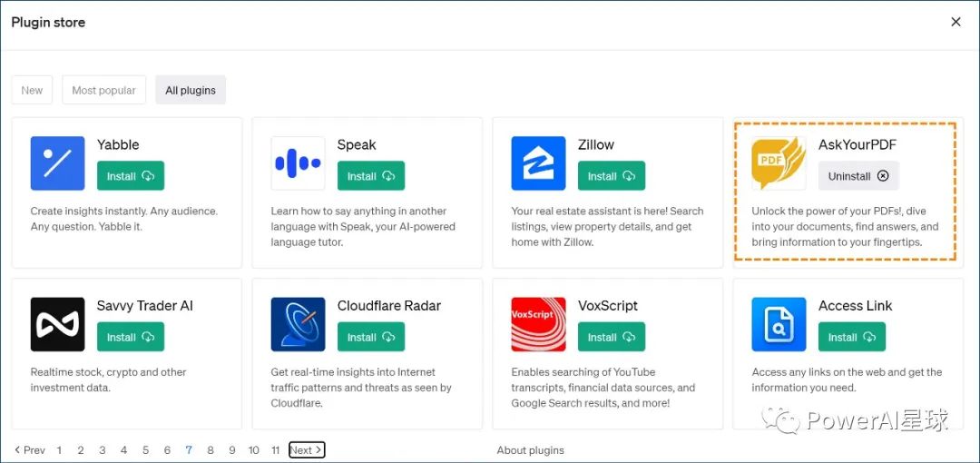Click the Speak plugin title
Screen dimensions: 980x463
pos(357,144)
